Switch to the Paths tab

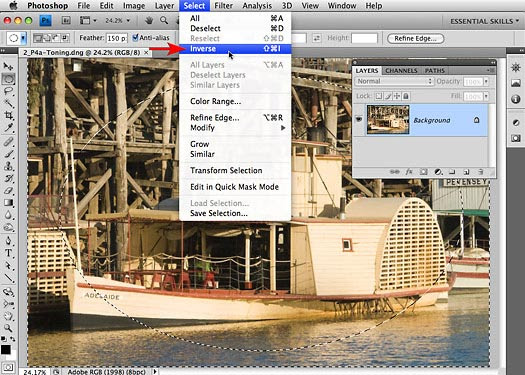(435, 71)
